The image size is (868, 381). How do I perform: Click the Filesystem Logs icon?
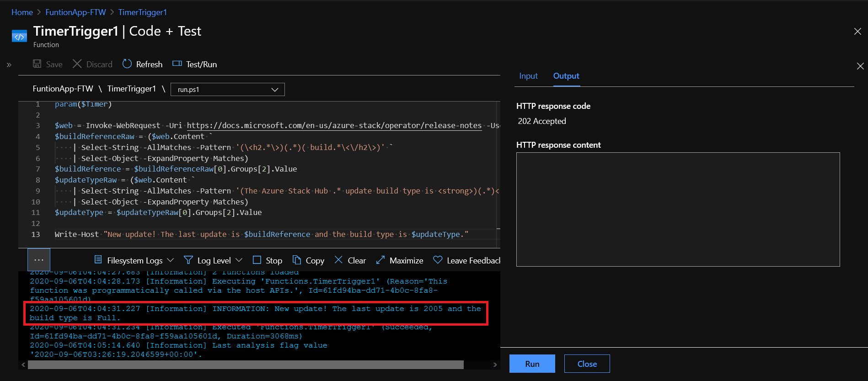[x=98, y=260]
